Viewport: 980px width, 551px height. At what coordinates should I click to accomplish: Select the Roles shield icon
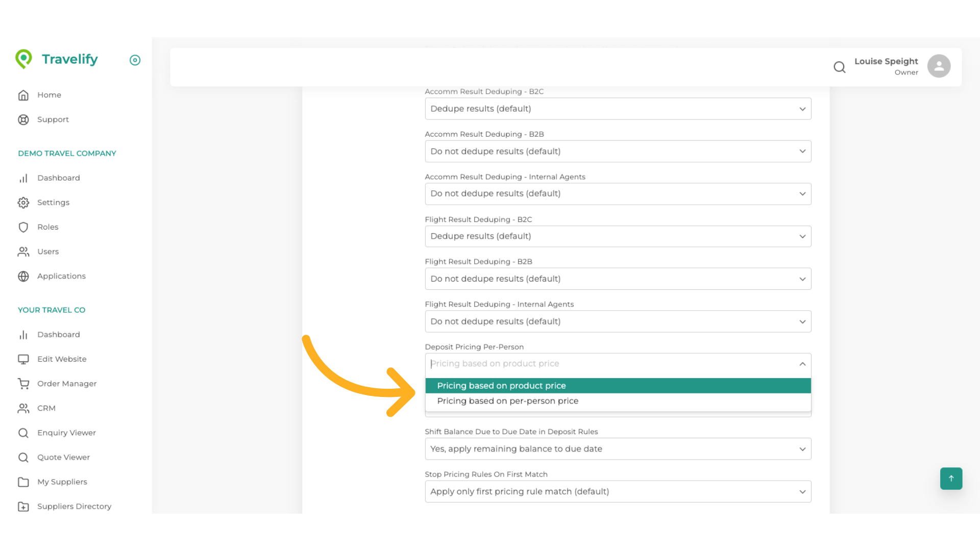point(23,227)
